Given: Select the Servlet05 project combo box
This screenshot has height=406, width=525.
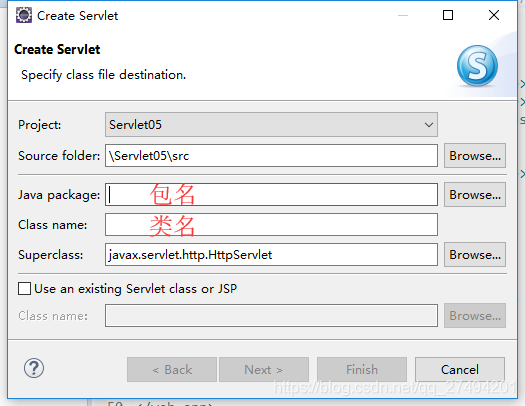Looking at the screenshot, I should click(271, 125).
